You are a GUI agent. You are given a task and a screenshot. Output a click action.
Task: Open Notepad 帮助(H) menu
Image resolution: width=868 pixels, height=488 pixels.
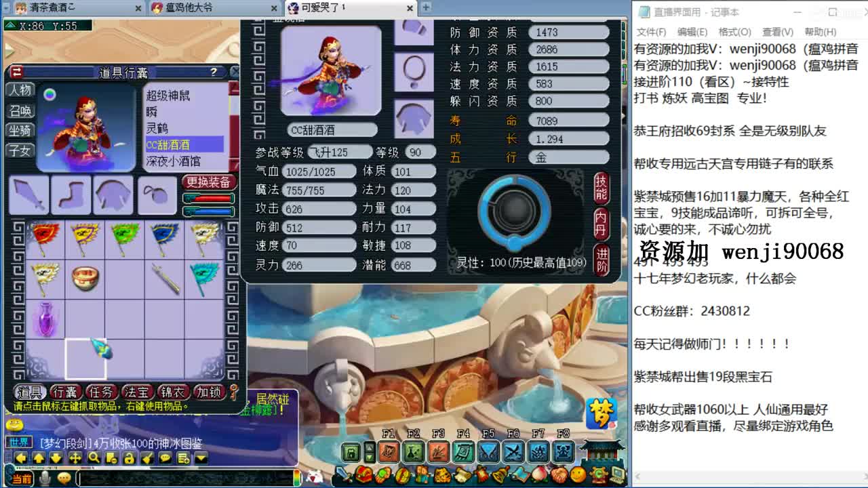tap(820, 32)
